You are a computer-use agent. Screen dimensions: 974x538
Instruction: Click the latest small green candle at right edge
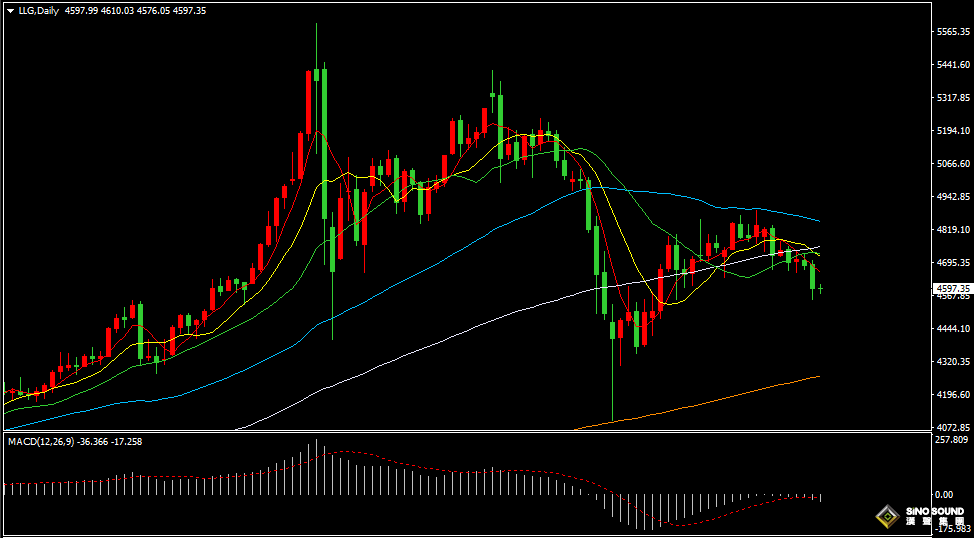pos(821,289)
